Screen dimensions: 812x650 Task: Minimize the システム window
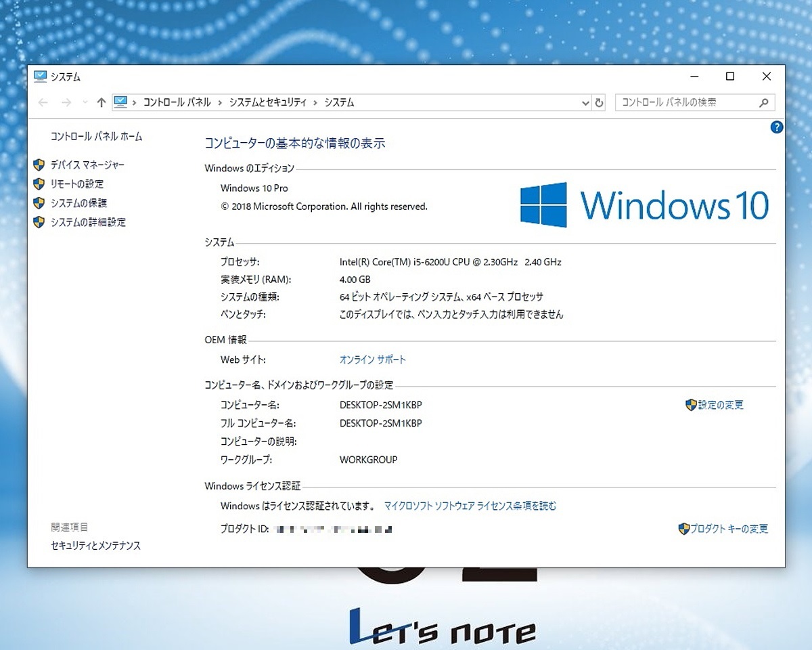(x=694, y=77)
